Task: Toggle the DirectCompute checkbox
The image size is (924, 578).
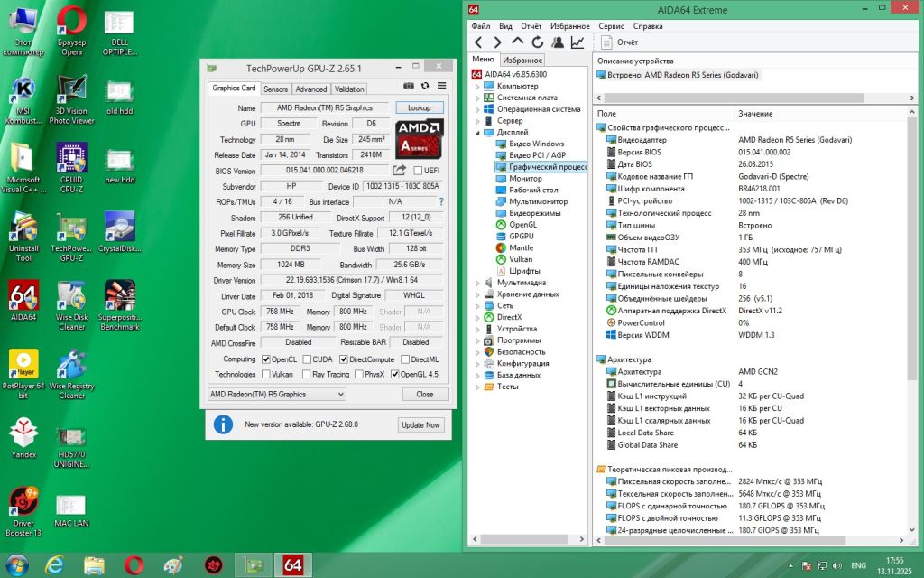Action: 344,359
